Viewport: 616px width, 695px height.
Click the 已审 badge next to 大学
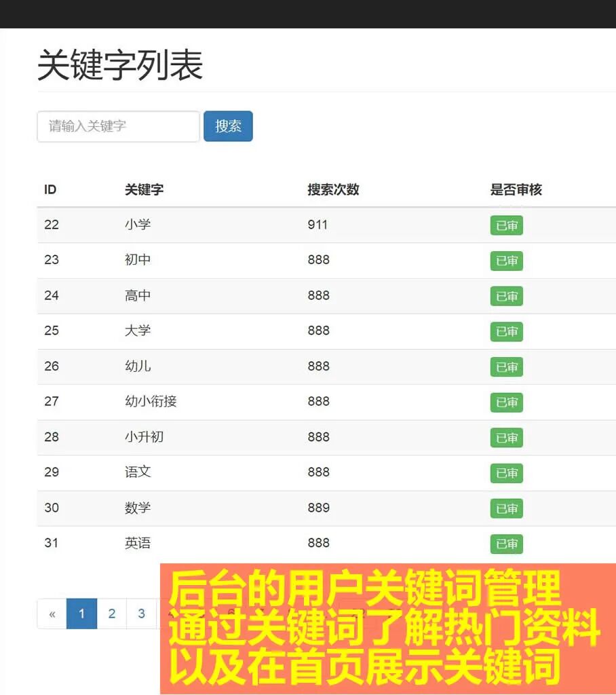(506, 332)
